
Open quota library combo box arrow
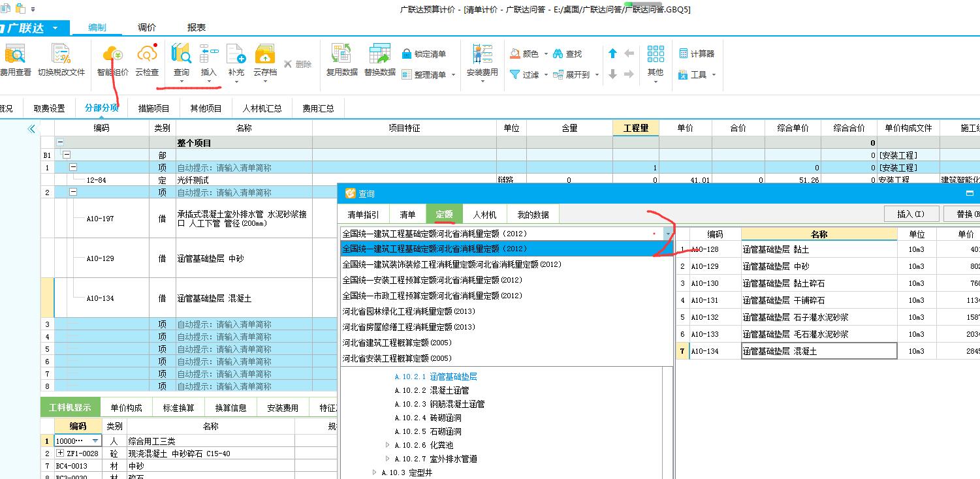pyautogui.click(x=669, y=233)
